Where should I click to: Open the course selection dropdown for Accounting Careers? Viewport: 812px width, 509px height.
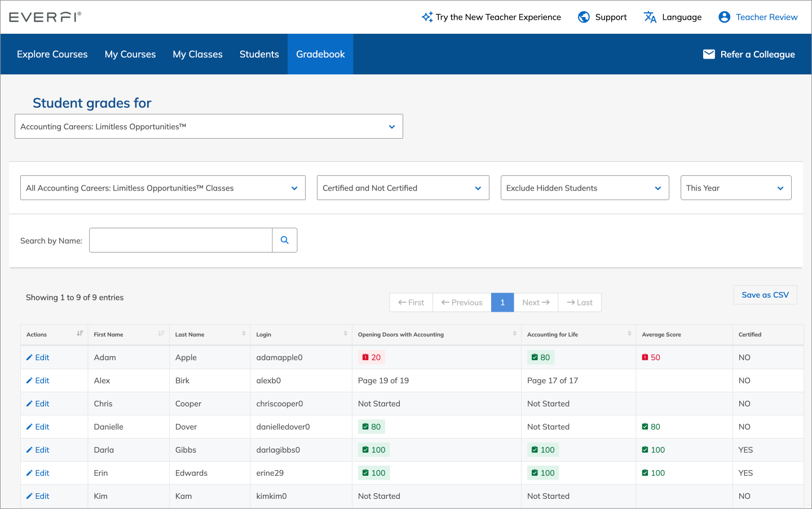click(209, 126)
